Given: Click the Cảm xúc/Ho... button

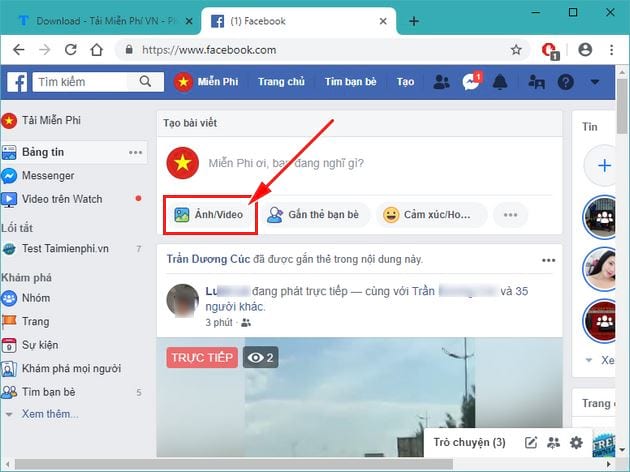Looking at the screenshot, I should (x=431, y=215).
